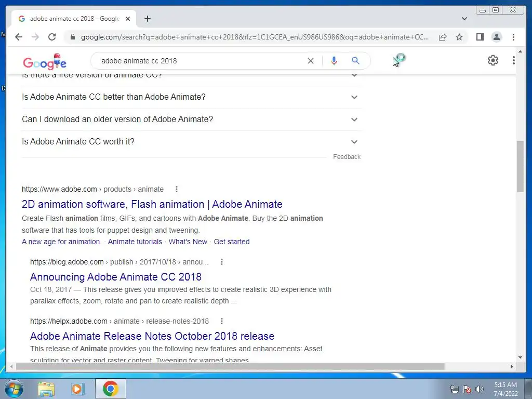Image resolution: width=532 pixels, height=399 pixels.
Task: Launch Windows Media Player from taskbar
Action: point(78,389)
